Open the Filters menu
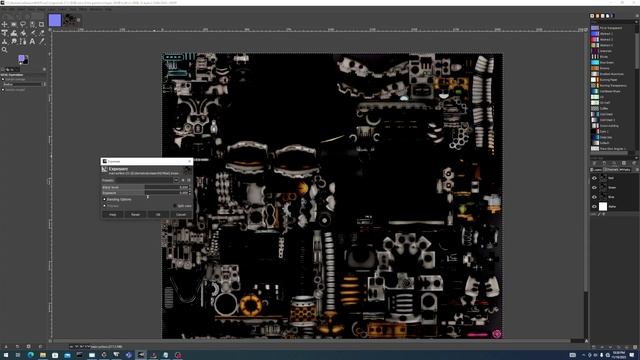This screenshot has height=360, width=640. tap(83, 9)
